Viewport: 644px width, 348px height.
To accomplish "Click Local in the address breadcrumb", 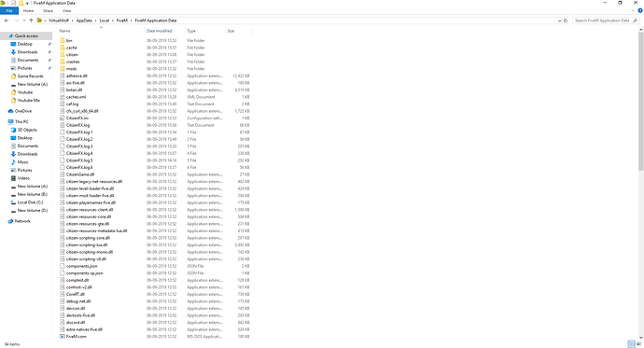I will (105, 21).
